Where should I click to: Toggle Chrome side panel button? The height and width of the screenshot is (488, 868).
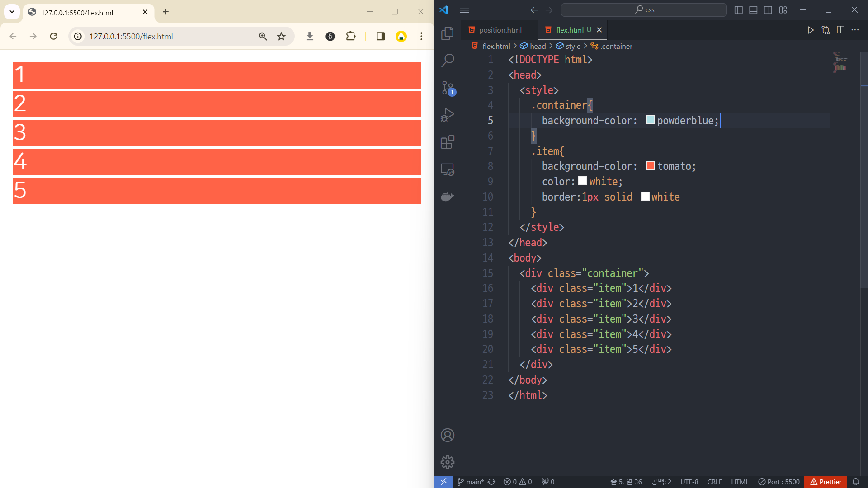380,36
